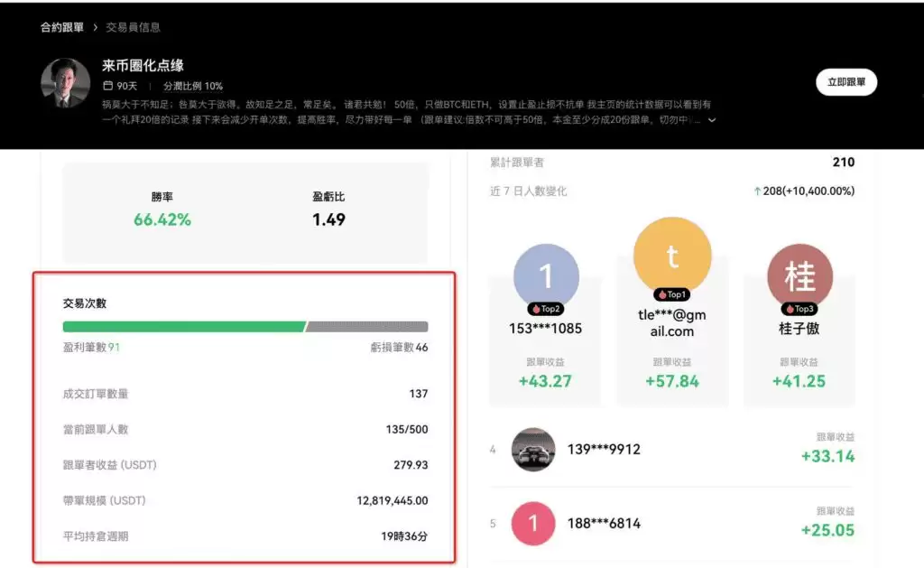
Task: Click the yellow t avatar of tle***@gmail.com
Action: [x=671, y=256]
